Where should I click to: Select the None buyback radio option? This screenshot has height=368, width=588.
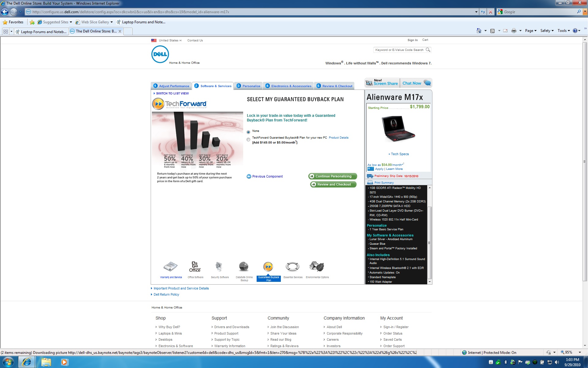tap(248, 132)
